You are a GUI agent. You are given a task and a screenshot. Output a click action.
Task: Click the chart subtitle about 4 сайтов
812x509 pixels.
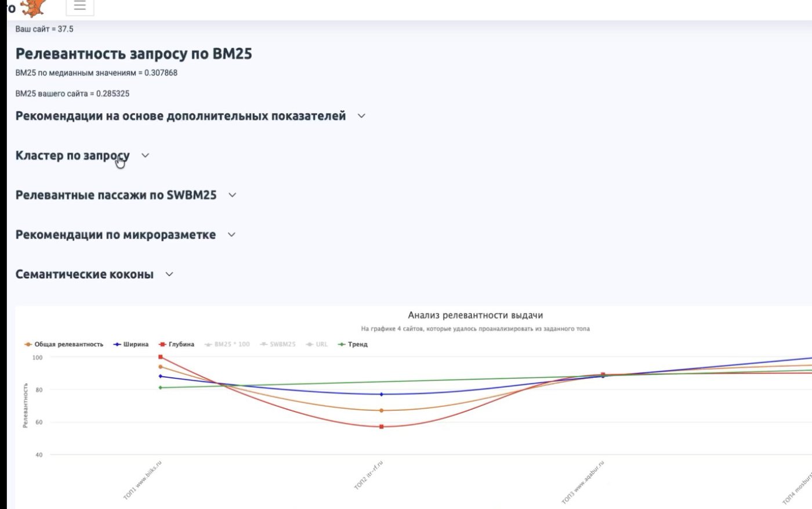pos(476,328)
